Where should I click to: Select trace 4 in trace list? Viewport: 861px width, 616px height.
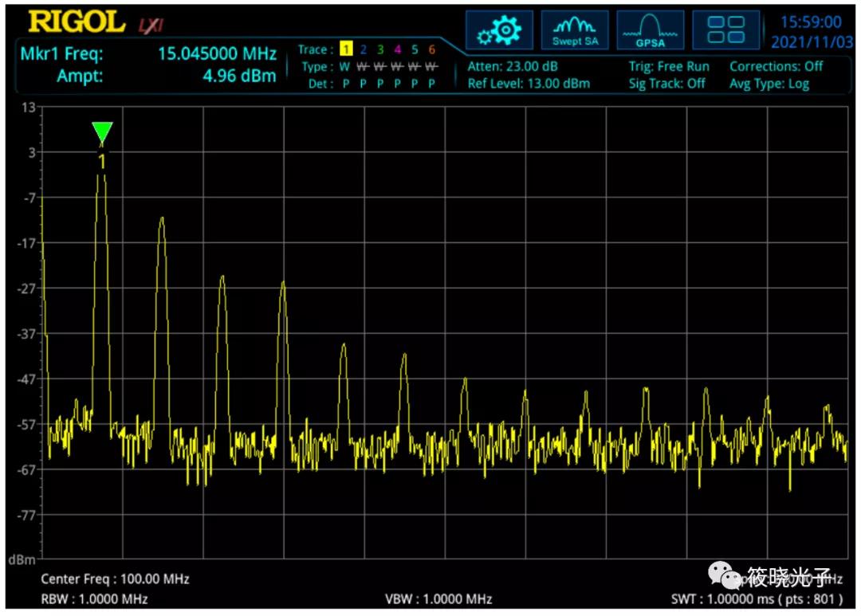click(397, 49)
